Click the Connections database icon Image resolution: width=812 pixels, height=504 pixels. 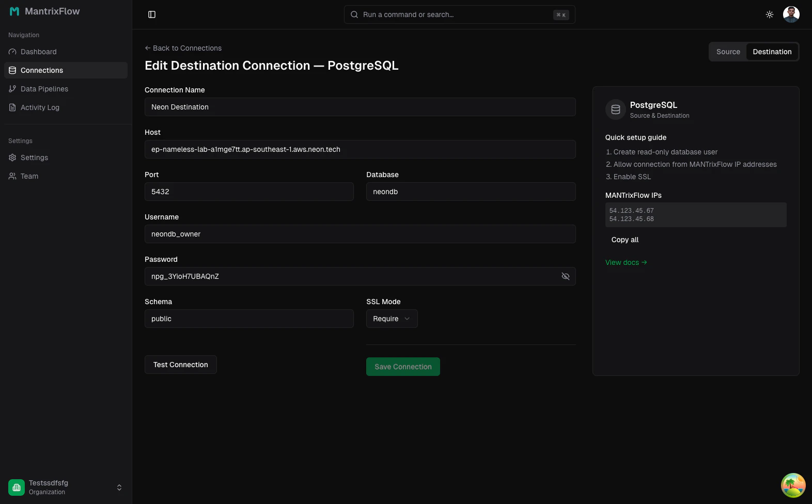[x=12, y=70]
